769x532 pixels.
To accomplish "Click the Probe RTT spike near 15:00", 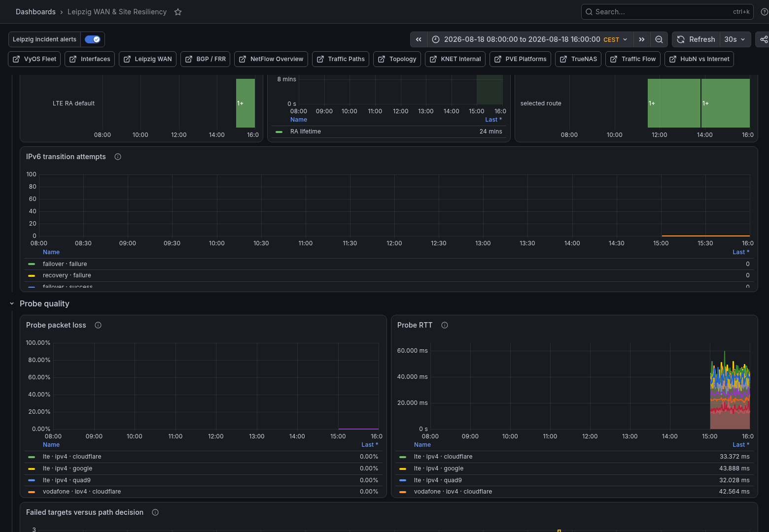I will tap(725, 353).
